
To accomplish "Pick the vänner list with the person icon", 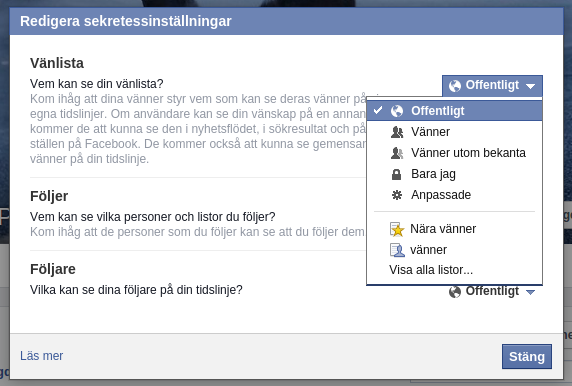I will click(454, 250).
